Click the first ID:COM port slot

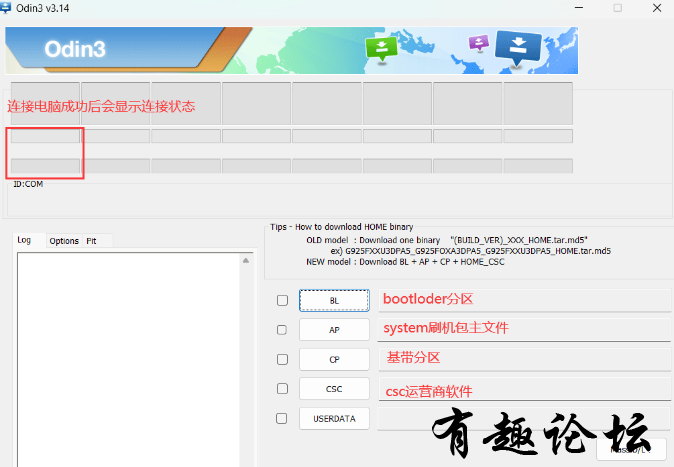(45, 103)
